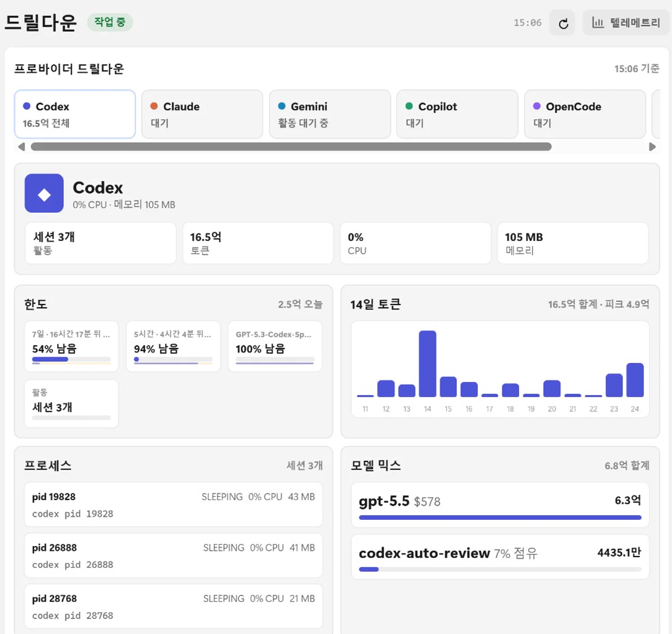This screenshot has width=672, height=634.
Task: Click the 세션 3개 활동 stat card
Action: click(101, 243)
